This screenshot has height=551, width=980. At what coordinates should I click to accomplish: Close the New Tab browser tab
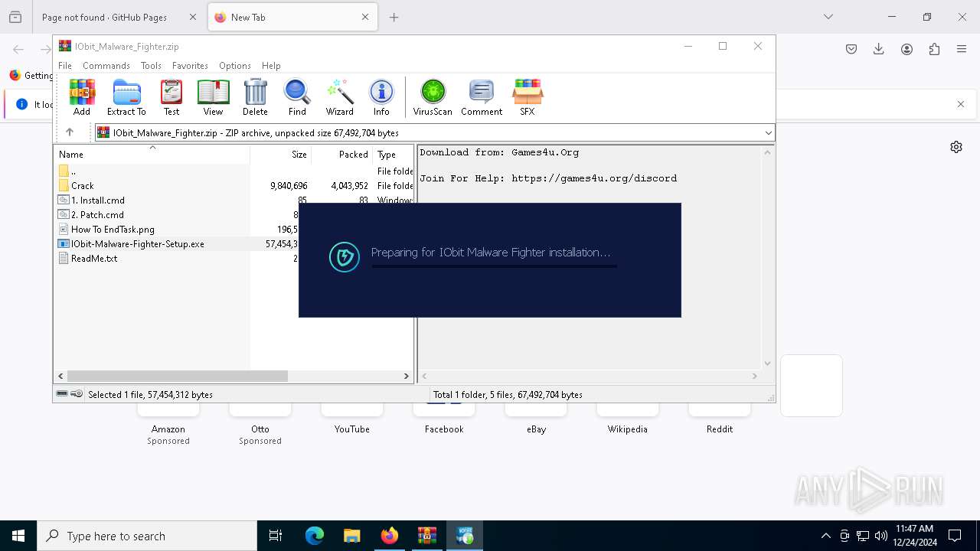pos(365,17)
